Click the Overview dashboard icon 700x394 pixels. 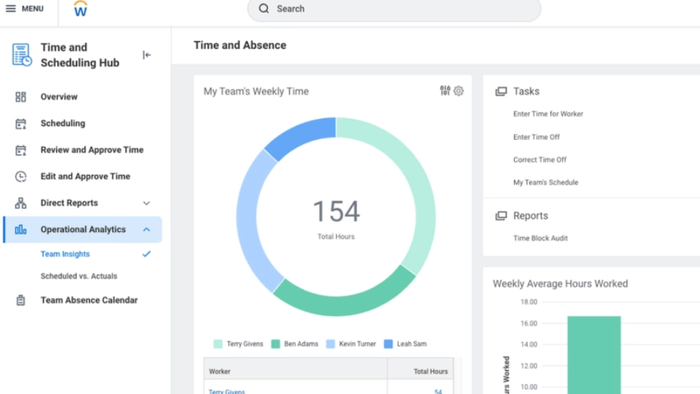coord(21,97)
